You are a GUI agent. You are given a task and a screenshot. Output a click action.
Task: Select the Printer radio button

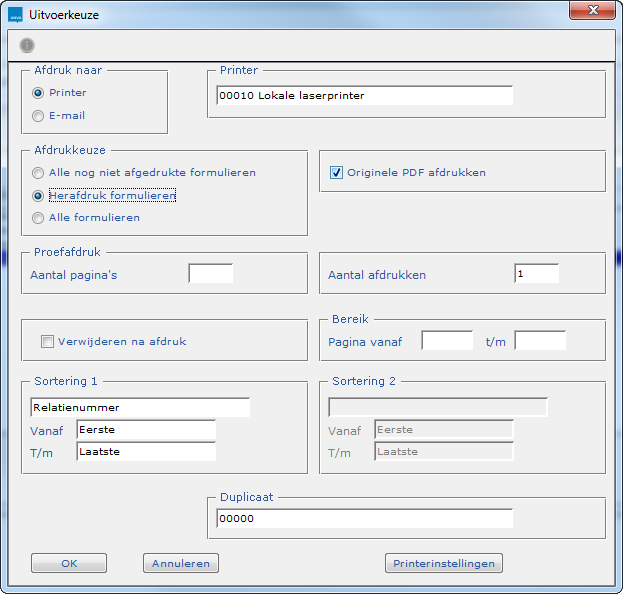[x=39, y=93]
